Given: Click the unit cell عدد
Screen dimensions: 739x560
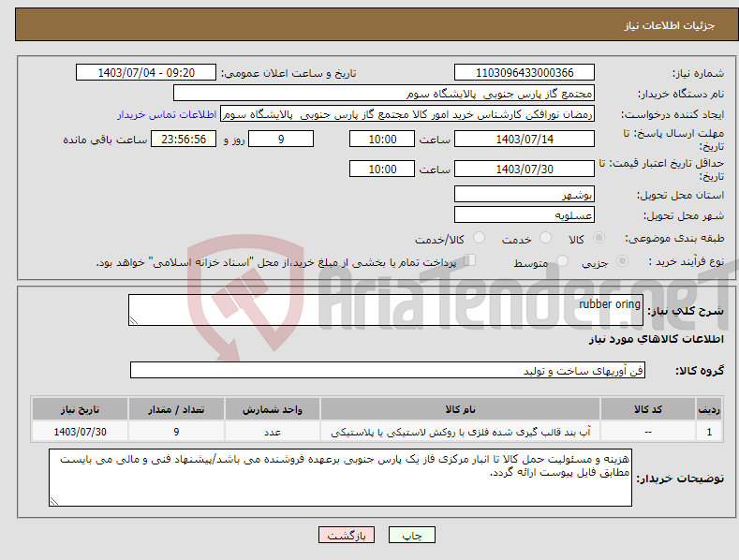Looking at the screenshot, I should click(x=273, y=432).
